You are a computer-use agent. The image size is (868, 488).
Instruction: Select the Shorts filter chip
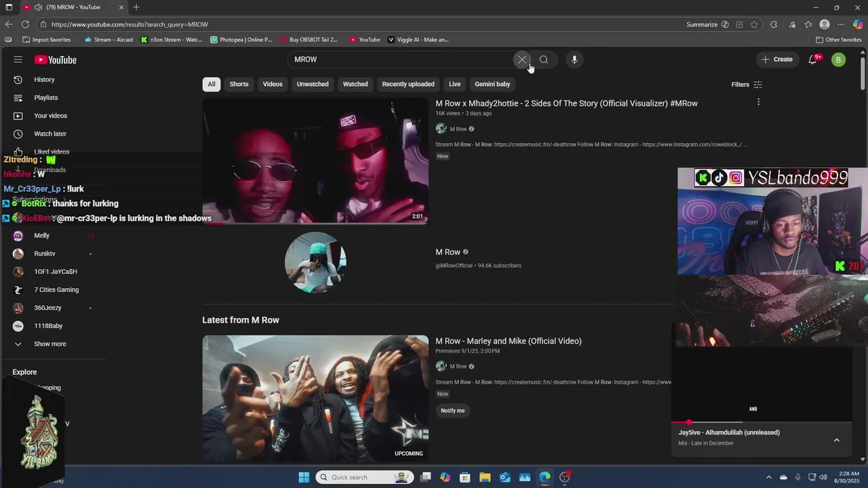239,84
